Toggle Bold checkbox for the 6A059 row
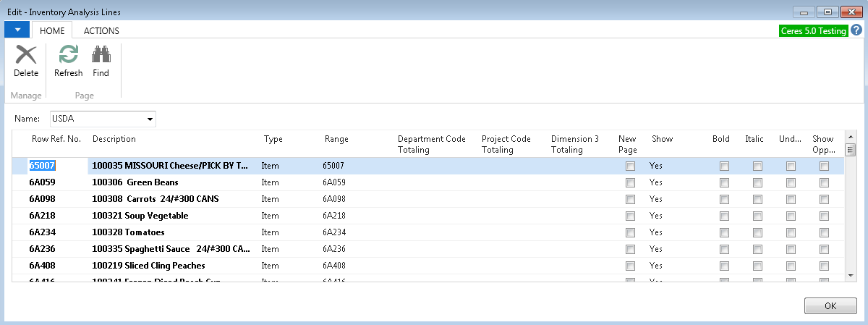Screen dimensions: 868x325 click(724, 182)
